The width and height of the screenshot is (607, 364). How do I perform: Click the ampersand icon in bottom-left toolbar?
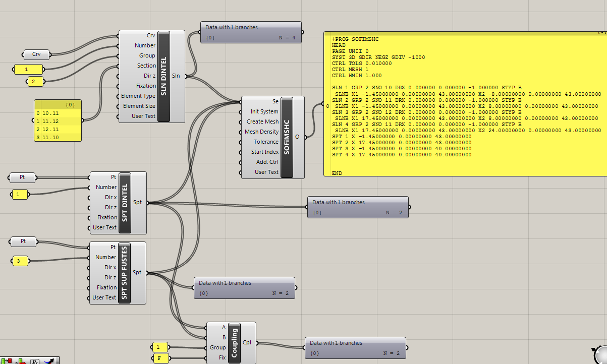(x=35, y=361)
